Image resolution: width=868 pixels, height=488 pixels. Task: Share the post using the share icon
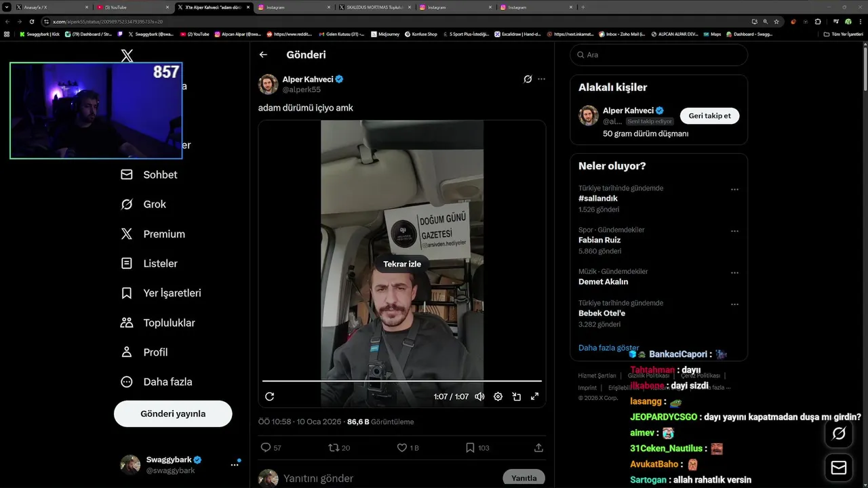539,448
